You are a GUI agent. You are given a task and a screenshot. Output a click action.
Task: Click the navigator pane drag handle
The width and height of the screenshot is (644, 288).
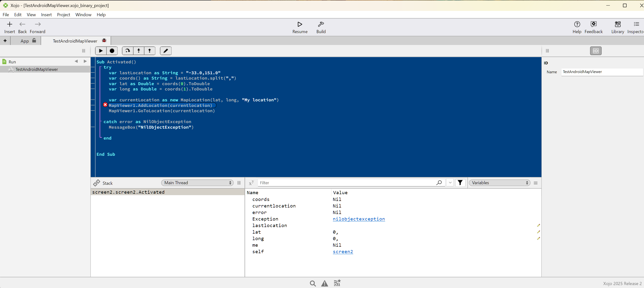83,51
